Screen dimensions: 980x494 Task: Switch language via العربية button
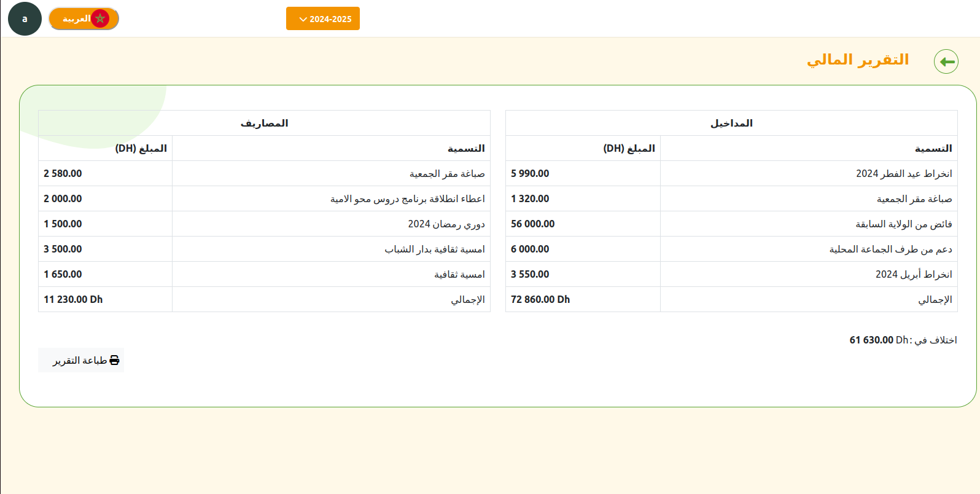point(84,18)
